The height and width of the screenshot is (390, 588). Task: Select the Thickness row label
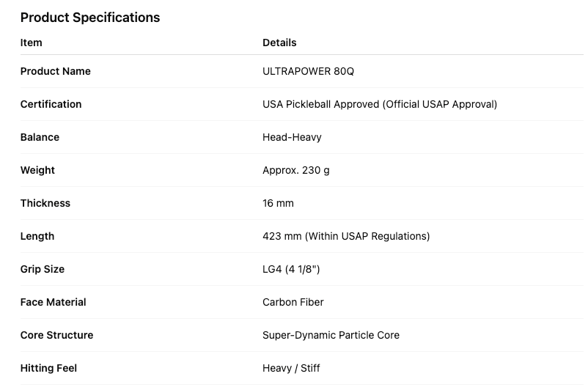pos(45,203)
